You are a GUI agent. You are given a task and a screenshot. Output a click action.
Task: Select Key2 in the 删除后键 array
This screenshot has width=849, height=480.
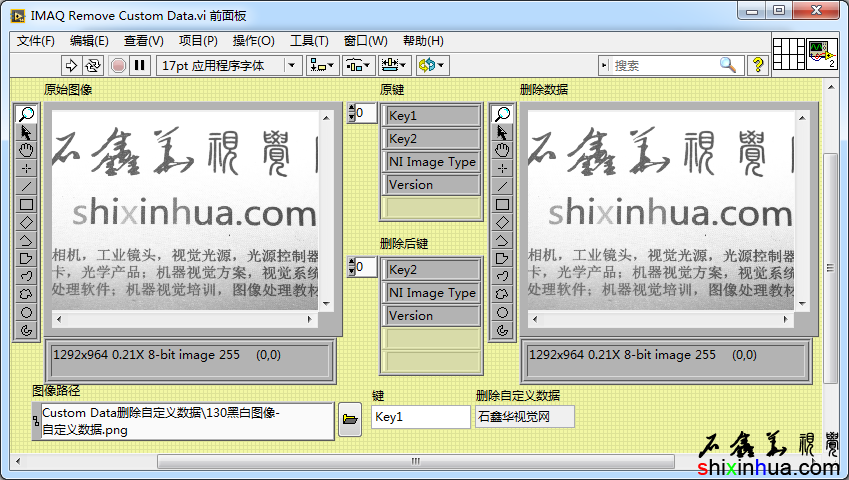pos(432,270)
